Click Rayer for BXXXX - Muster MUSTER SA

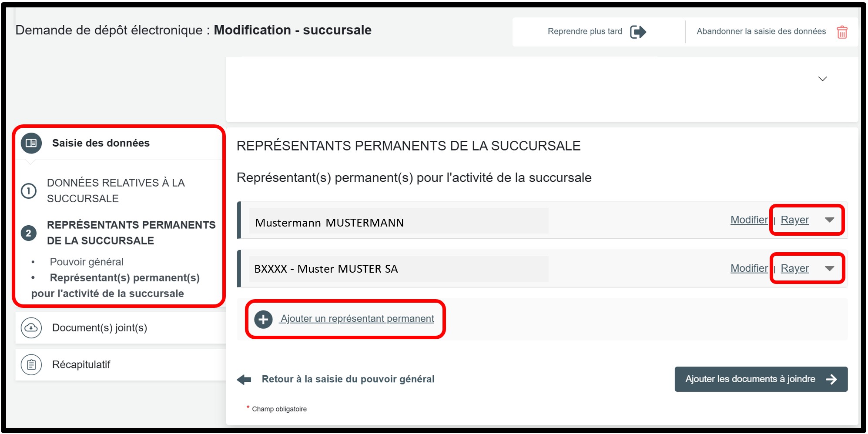pyautogui.click(x=794, y=268)
